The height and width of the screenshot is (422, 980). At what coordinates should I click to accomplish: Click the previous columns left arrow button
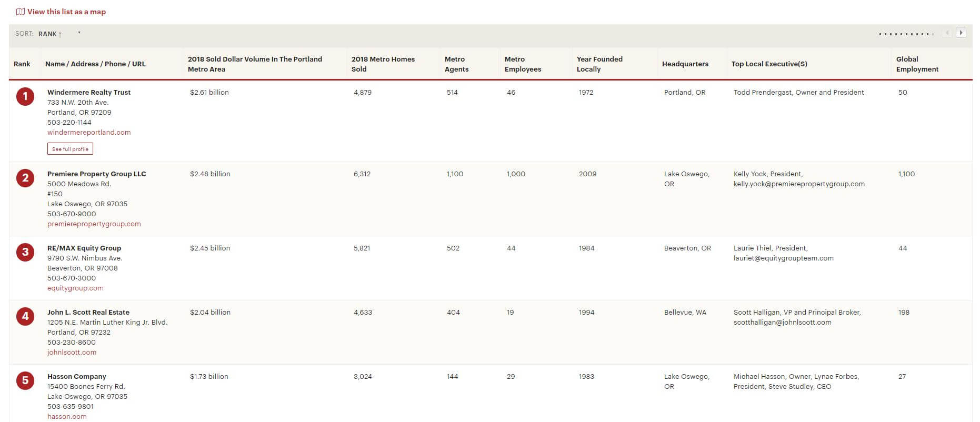[x=947, y=33]
